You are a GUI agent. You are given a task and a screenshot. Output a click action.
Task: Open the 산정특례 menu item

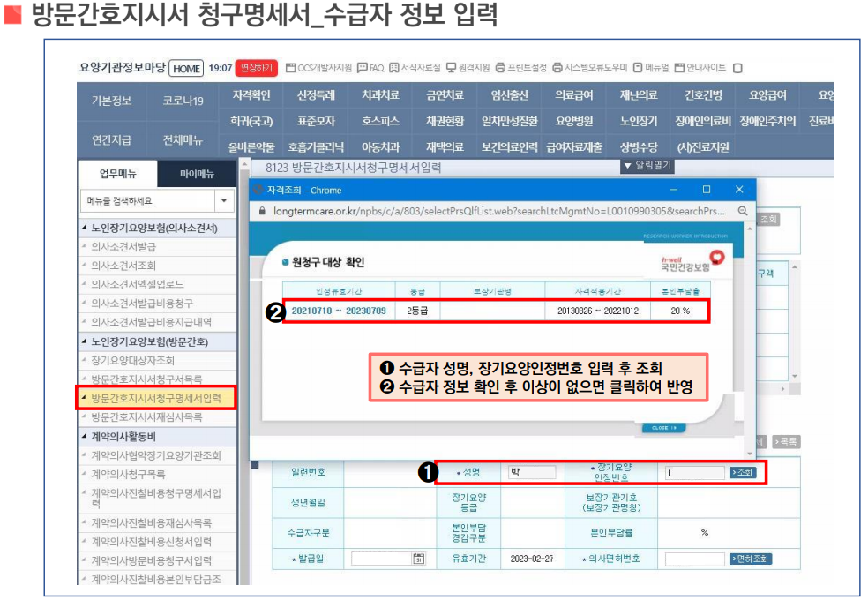(x=316, y=95)
